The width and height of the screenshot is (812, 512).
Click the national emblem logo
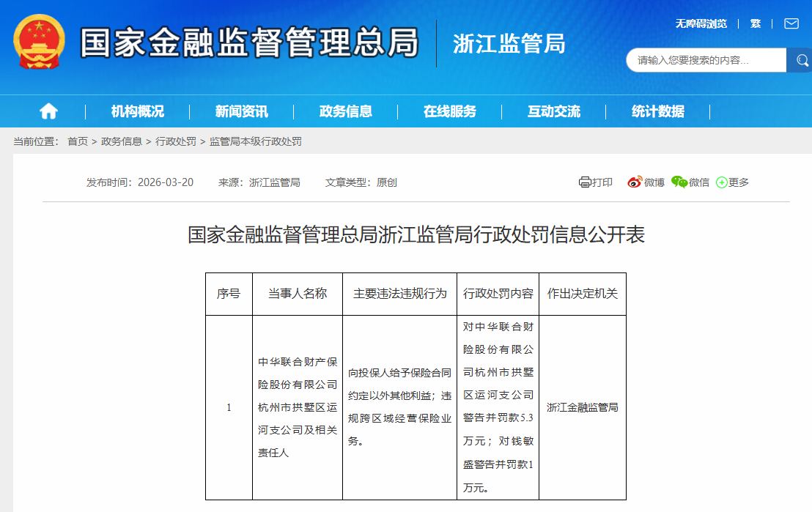(39, 42)
